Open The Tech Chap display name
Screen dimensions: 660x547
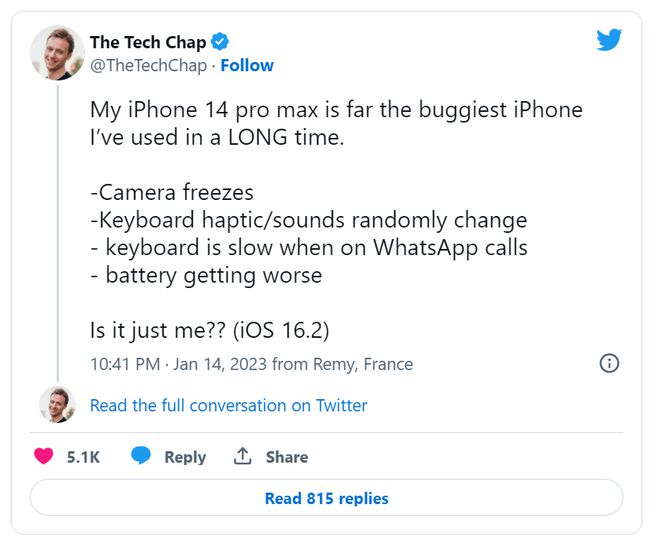pyautogui.click(x=148, y=42)
